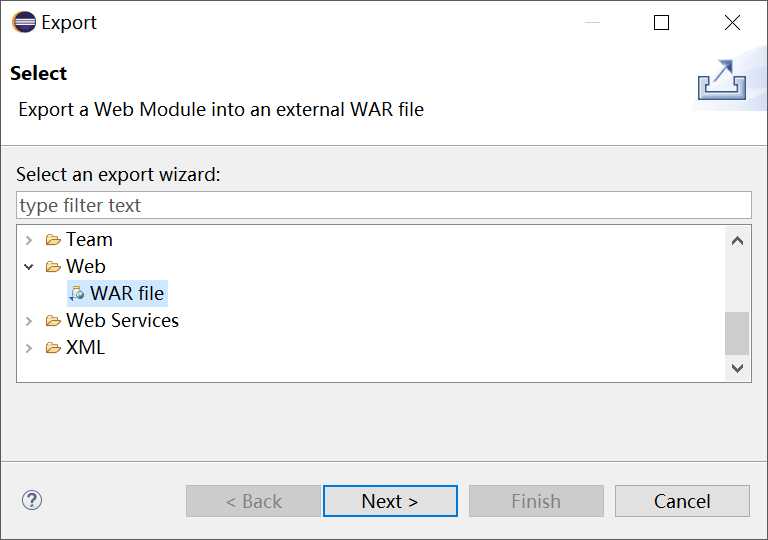Select the Web Services tree label
768x540 pixels.
pyautogui.click(x=122, y=320)
